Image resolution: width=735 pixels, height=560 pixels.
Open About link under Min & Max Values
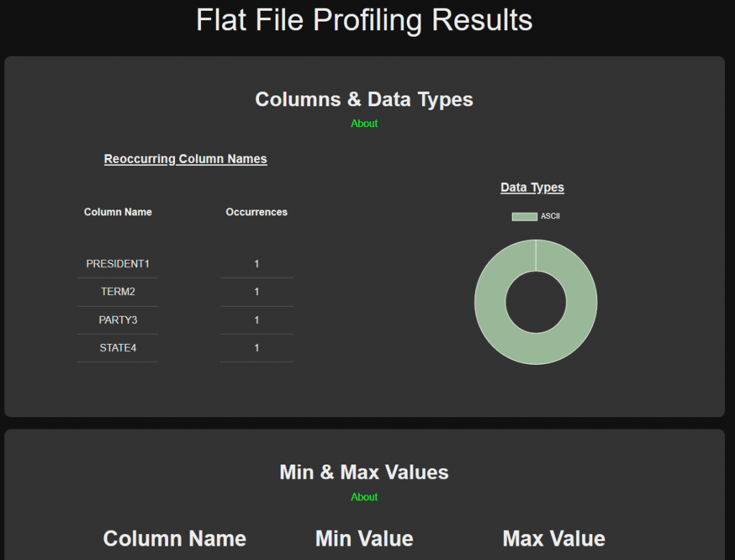(x=364, y=497)
